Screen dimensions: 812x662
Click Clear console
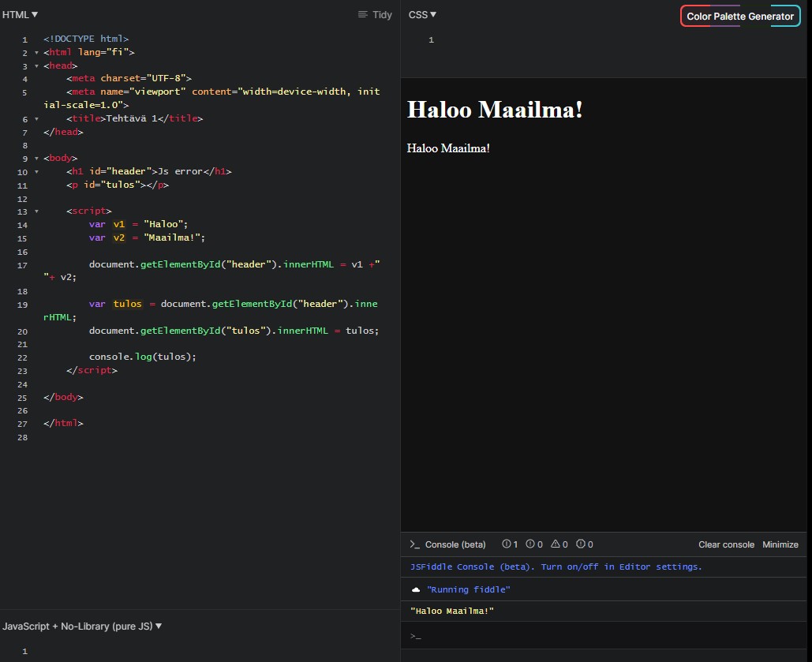(x=726, y=544)
